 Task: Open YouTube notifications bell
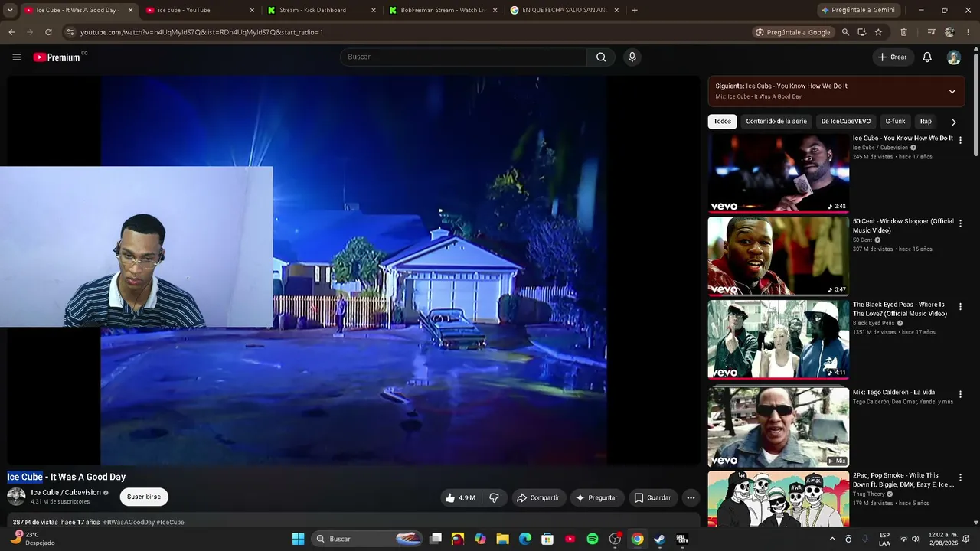point(927,57)
